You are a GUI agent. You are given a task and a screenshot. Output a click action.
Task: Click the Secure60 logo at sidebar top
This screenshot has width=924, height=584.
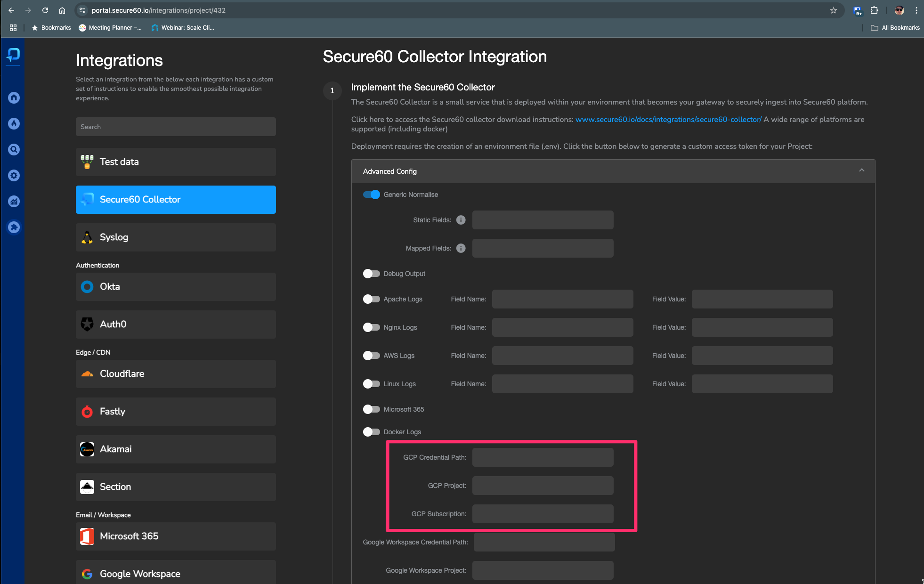[13, 55]
